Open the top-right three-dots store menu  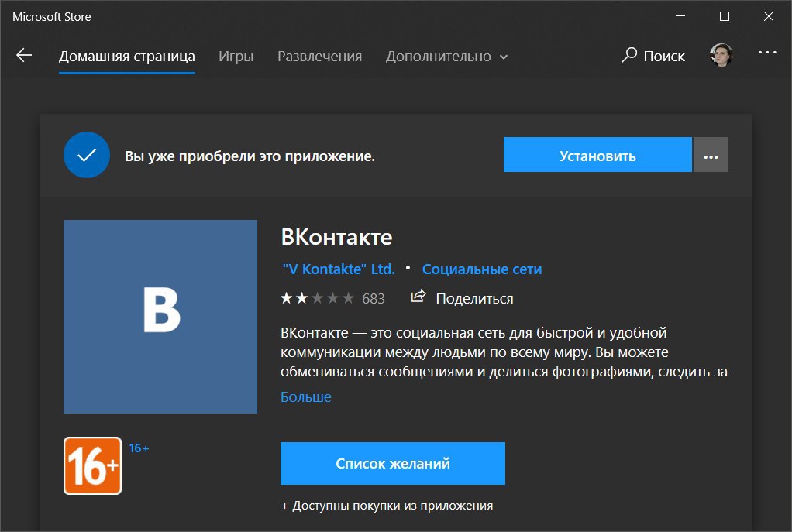[x=767, y=52]
